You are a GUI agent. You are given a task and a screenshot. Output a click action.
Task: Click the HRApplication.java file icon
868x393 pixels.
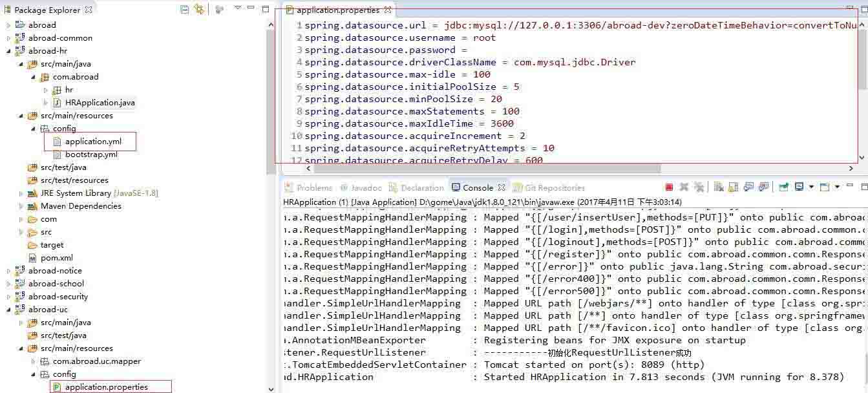tap(57, 103)
